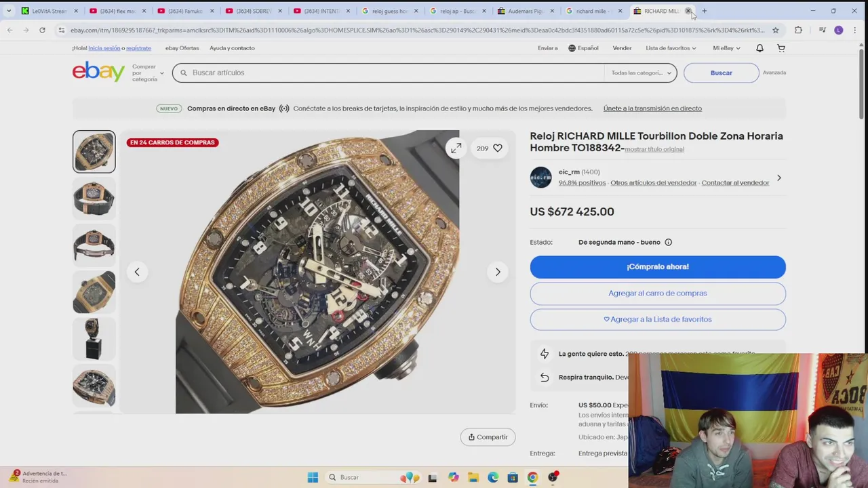Viewport: 868px width, 488px height.
Task: Open Vender link
Action: pyautogui.click(x=622, y=48)
